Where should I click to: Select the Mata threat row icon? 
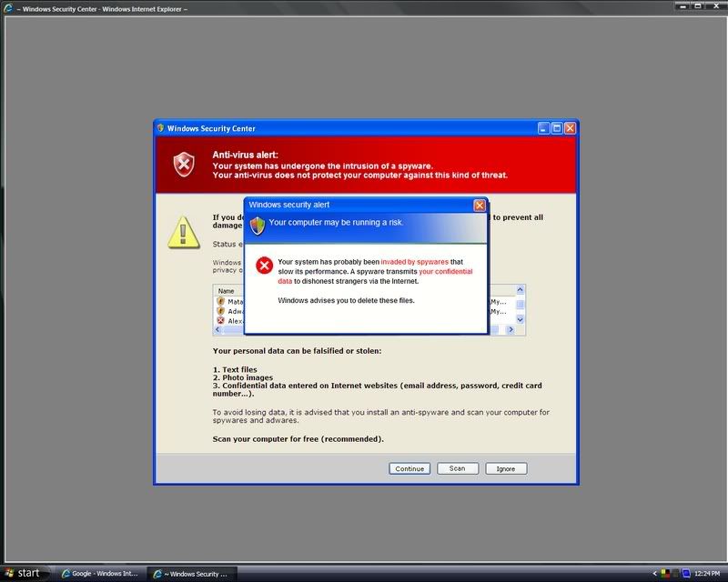pos(220,301)
